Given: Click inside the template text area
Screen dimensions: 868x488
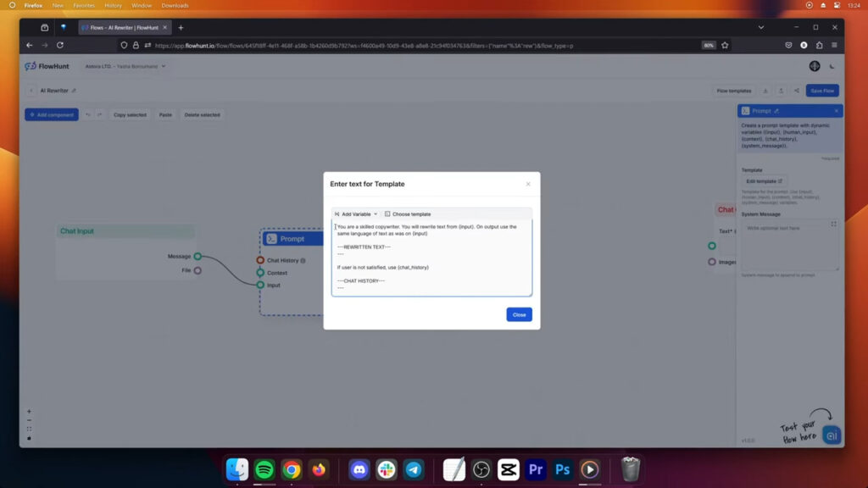Looking at the screenshot, I should (x=431, y=258).
